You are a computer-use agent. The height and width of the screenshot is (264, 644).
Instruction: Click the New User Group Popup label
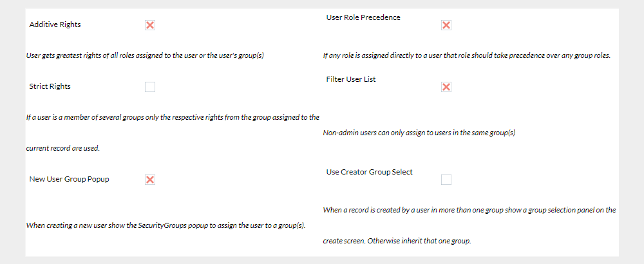(x=69, y=179)
